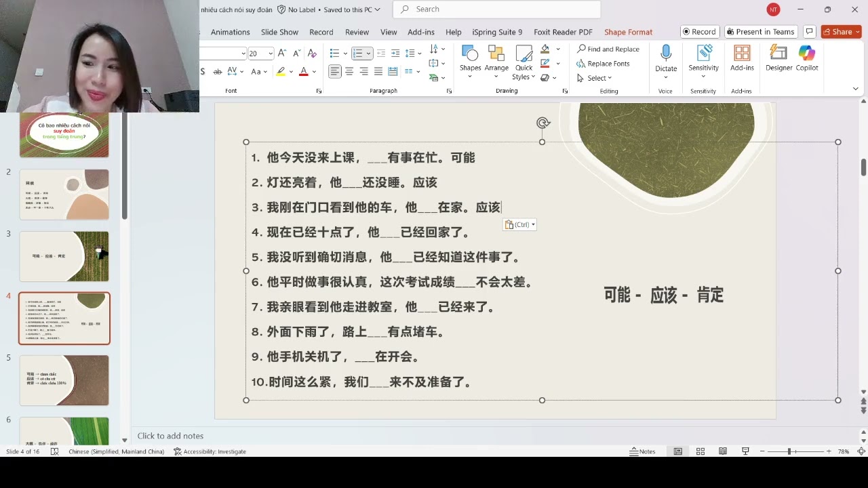Toggle align right paragraph button
Image resolution: width=868 pixels, height=488 pixels.
[x=364, y=71]
